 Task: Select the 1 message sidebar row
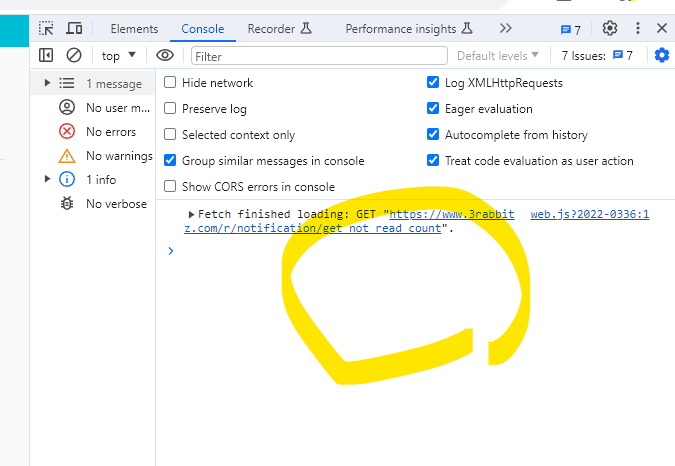click(x=93, y=83)
